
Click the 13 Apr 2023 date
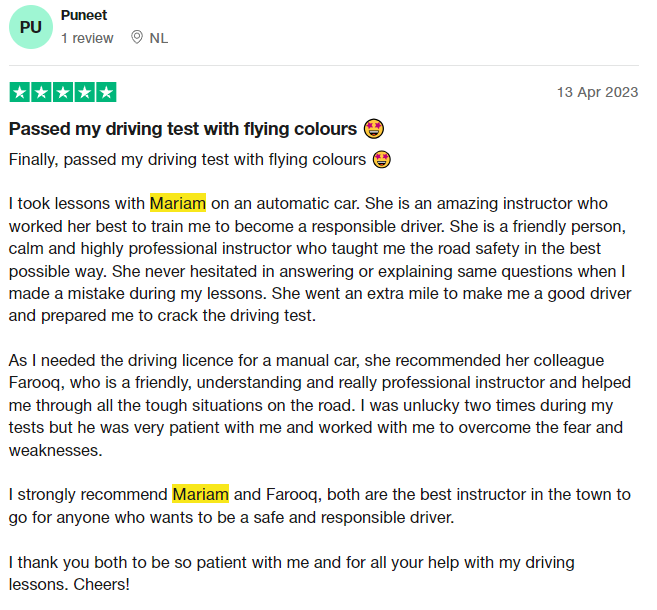point(597,92)
